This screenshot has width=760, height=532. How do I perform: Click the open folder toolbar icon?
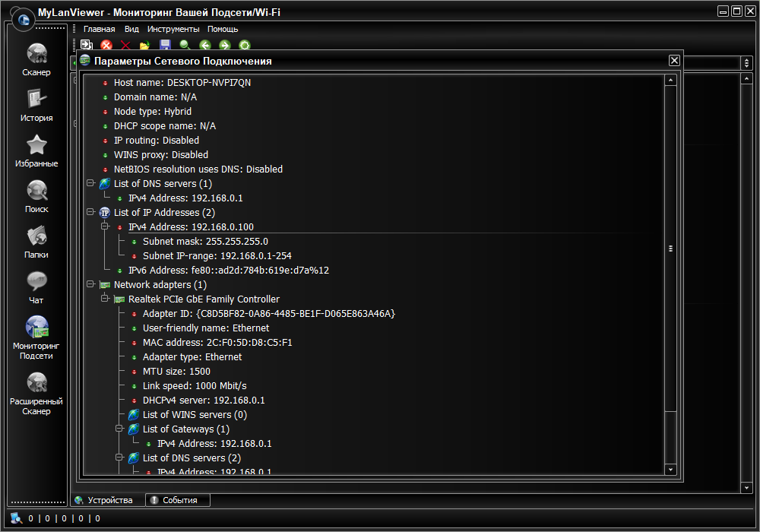(x=145, y=45)
